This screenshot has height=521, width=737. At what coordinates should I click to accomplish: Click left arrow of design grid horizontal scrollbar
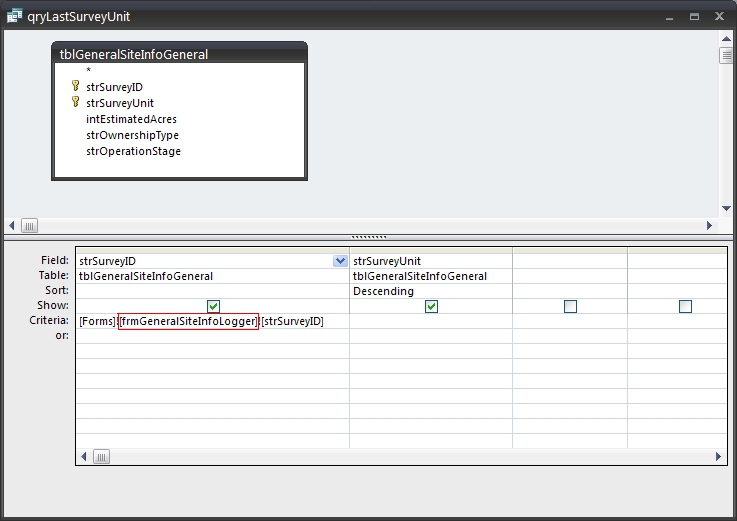tap(84, 457)
